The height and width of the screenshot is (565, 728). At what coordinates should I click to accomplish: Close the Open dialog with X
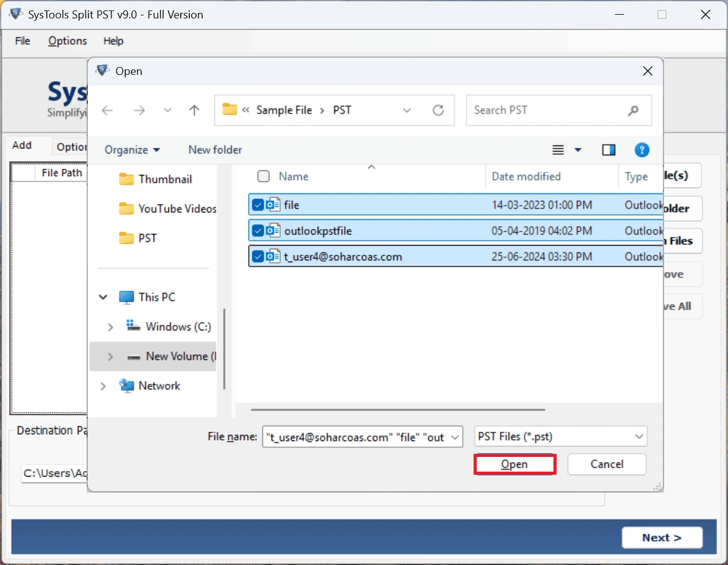[648, 71]
